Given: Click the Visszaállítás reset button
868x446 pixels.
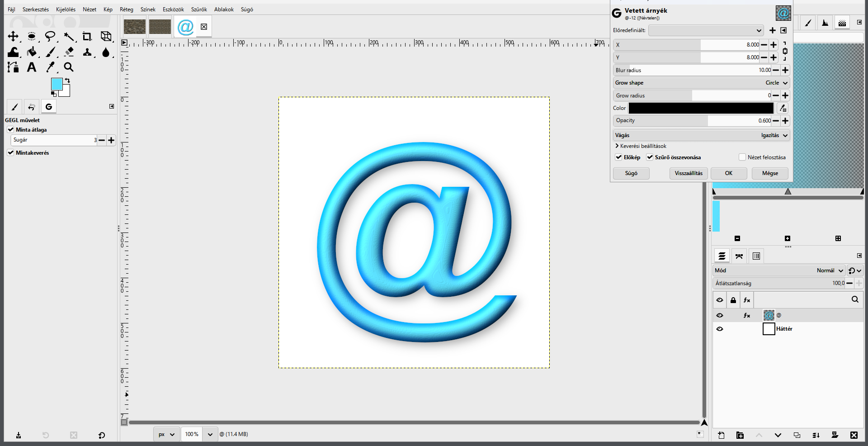Looking at the screenshot, I should tap(689, 173).
